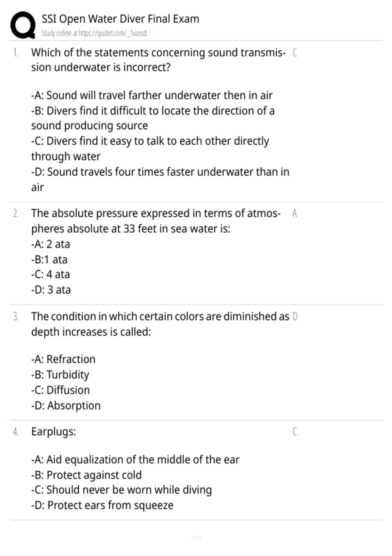Screen dimensions: 392x556
Task: Choose the Absorption option
Action: click(x=66, y=406)
